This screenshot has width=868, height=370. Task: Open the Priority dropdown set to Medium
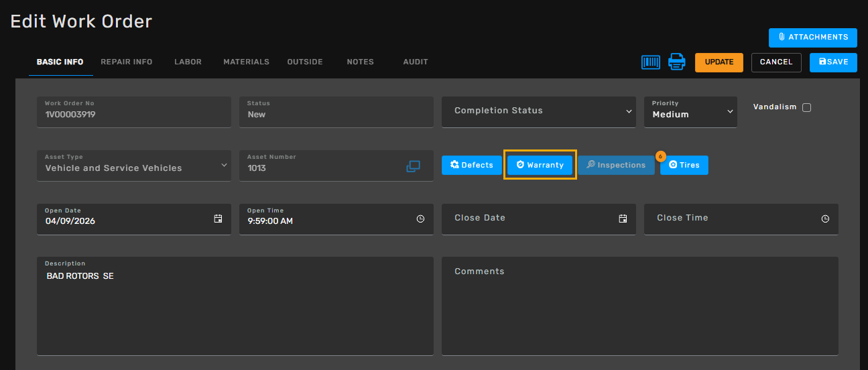coord(690,111)
